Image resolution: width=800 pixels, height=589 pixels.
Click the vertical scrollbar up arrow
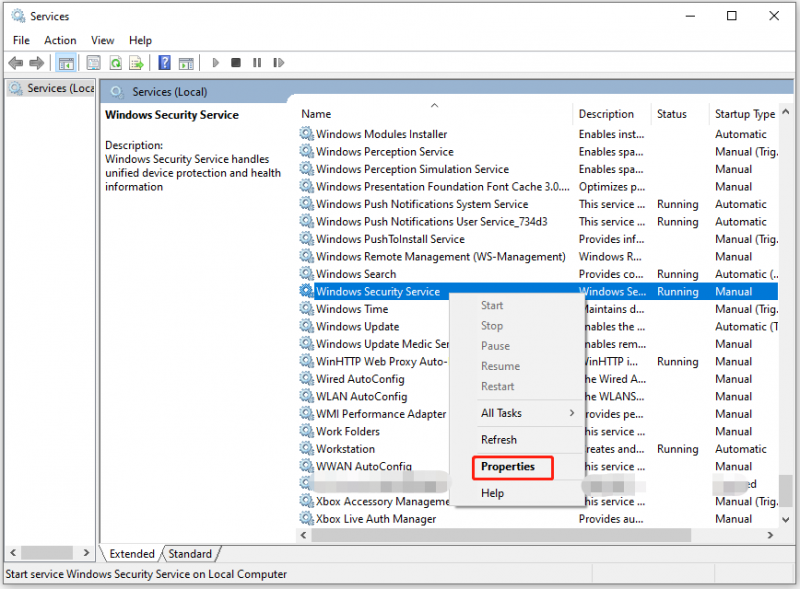(x=786, y=112)
